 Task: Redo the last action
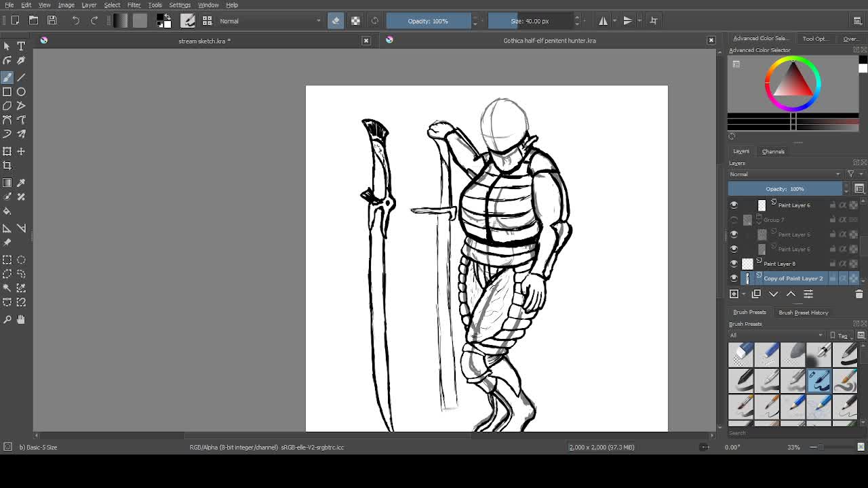[94, 21]
